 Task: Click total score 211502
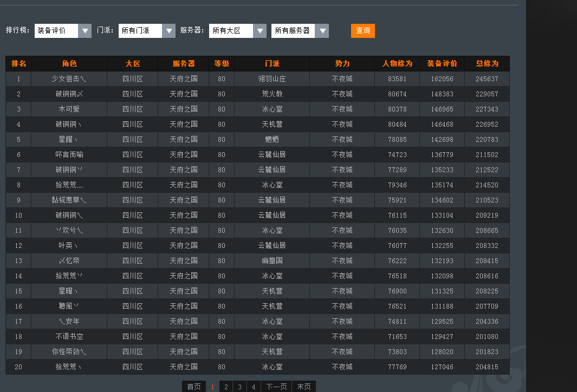(487, 154)
